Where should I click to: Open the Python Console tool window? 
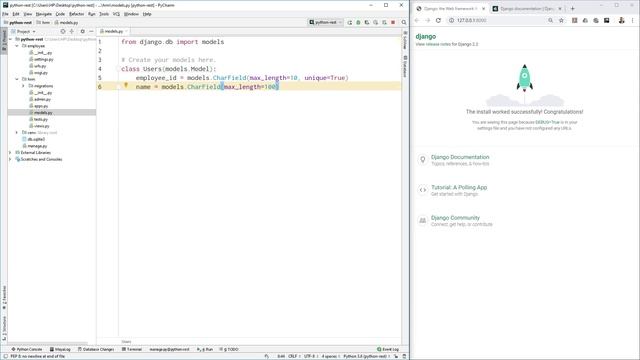tap(27, 349)
